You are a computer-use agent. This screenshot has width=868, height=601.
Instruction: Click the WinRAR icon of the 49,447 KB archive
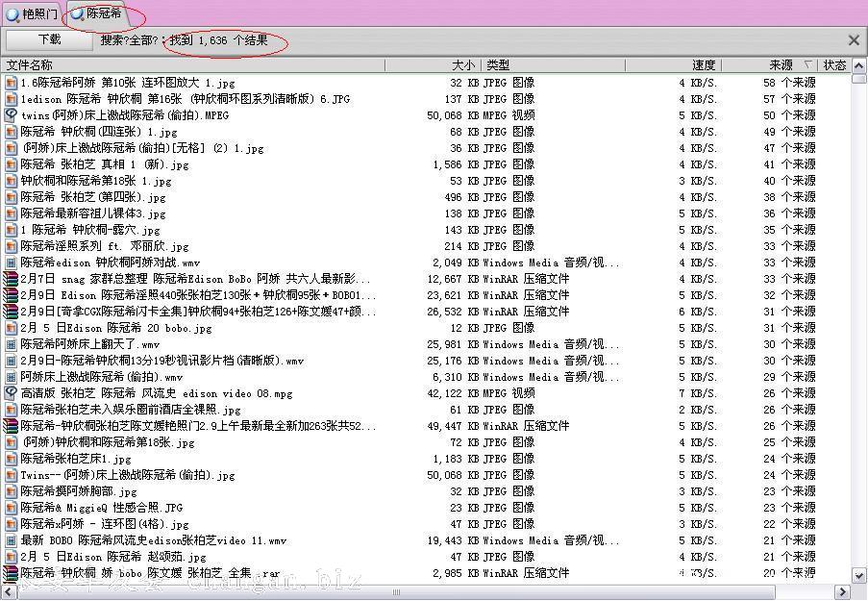11,426
